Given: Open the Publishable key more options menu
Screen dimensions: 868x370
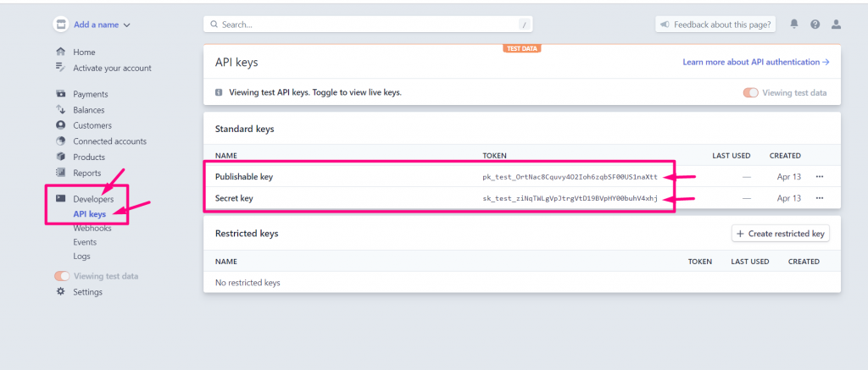Looking at the screenshot, I should point(820,176).
